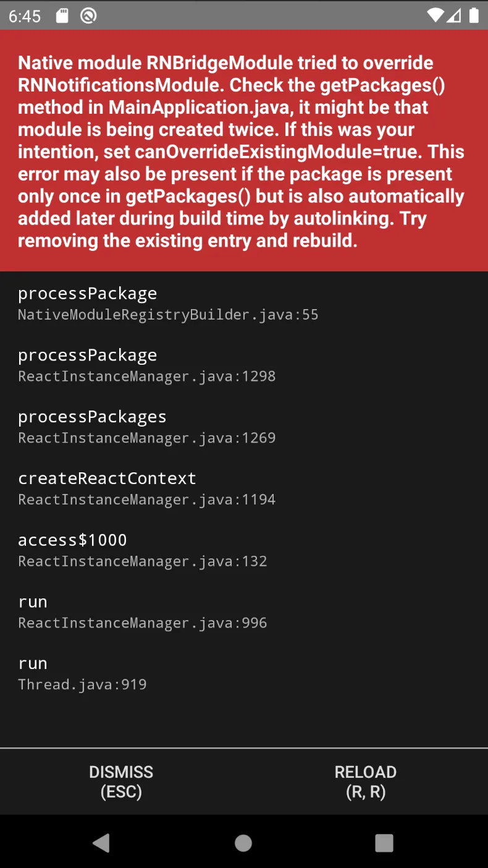Tap the battery status icon

(x=474, y=15)
